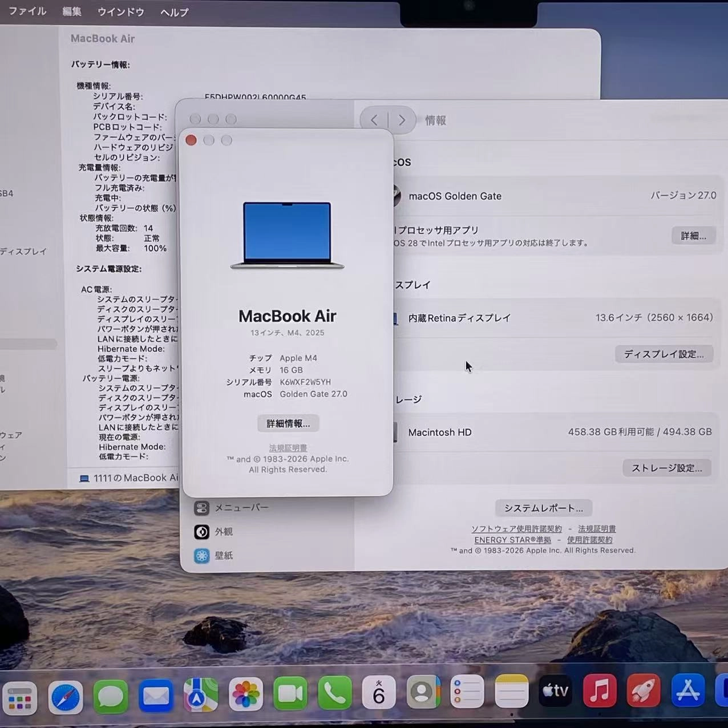
Task: Click the MacBook Air laptop image
Action: [x=287, y=234]
